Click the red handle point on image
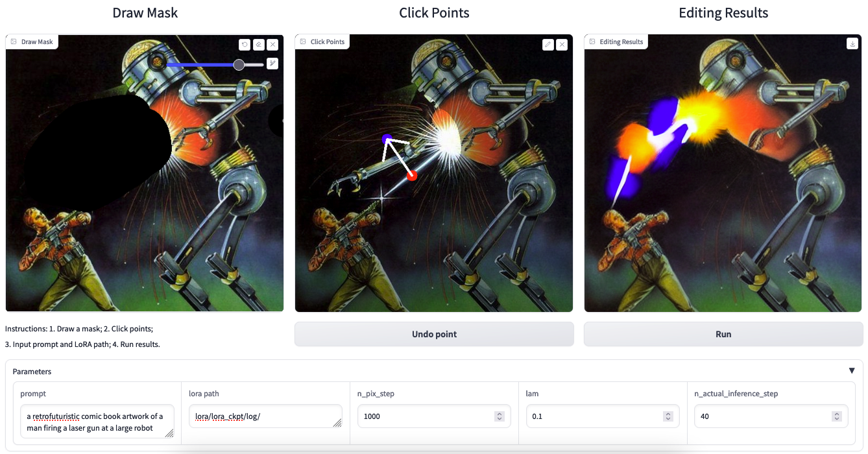Screen dimensions: 868x454 tap(411, 175)
